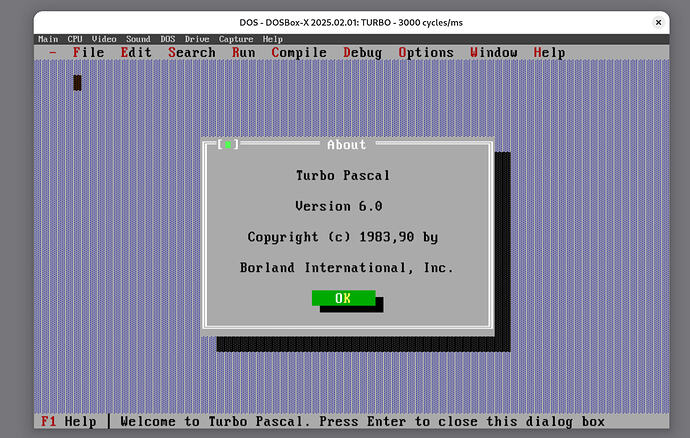Open the Debug menu
Screen dimensions: 690x438
[363, 52]
